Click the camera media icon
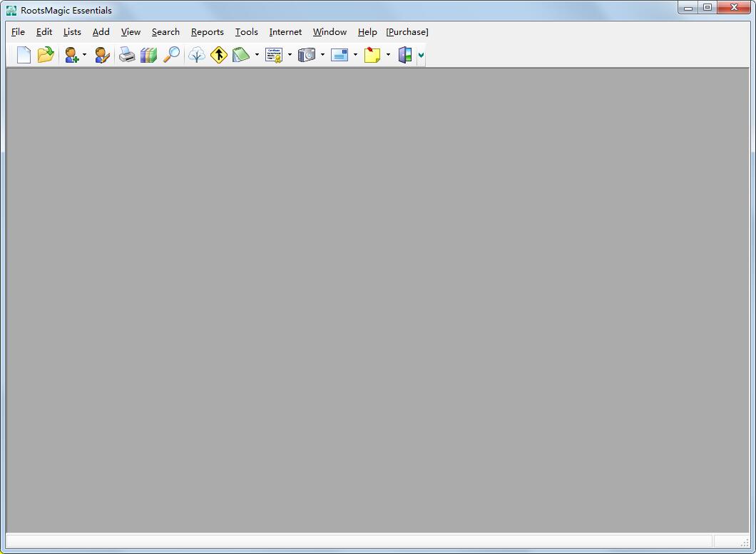The image size is (756, 554). point(307,55)
